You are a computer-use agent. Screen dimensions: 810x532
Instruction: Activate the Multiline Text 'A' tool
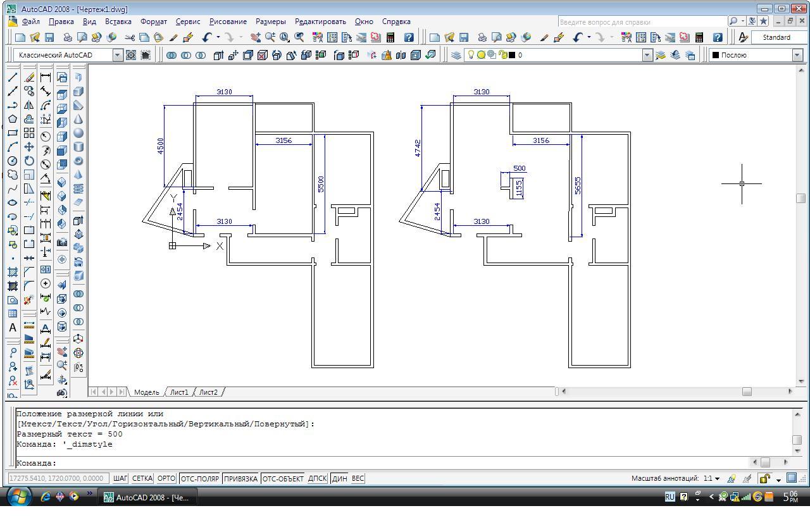coord(12,328)
